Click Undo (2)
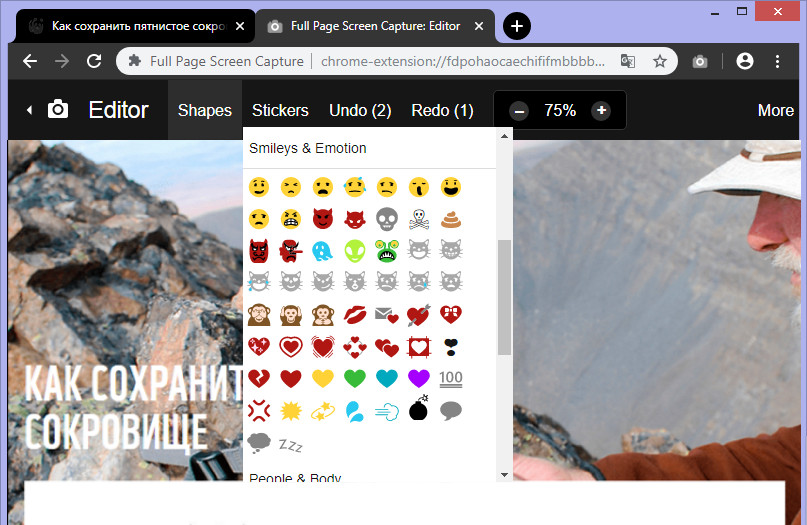This screenshot has height=525, width=807. 360,110
